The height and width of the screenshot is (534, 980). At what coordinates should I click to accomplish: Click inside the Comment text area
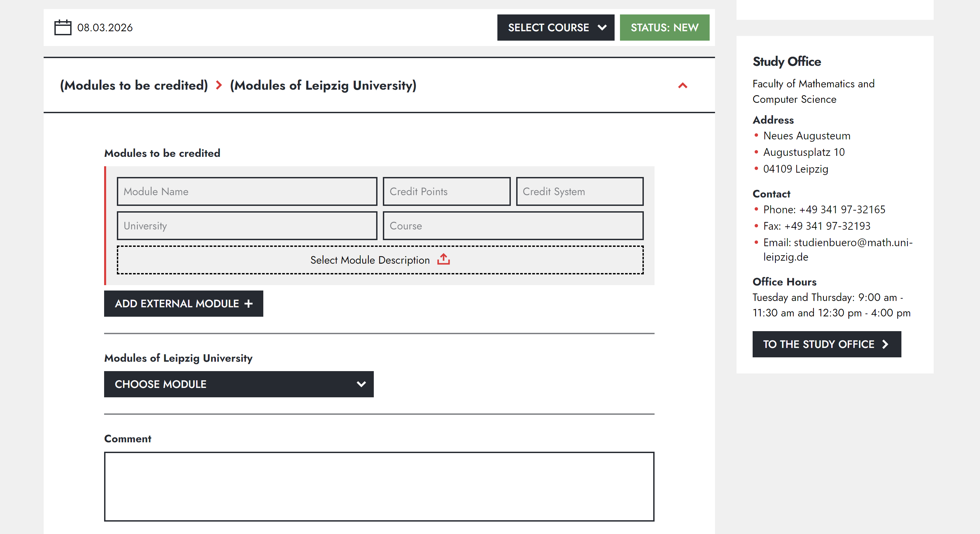(x=379, y=486)
